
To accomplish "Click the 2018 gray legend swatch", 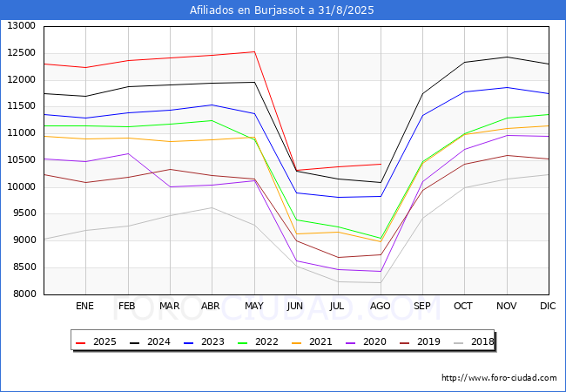I will [x=458, y=342].
